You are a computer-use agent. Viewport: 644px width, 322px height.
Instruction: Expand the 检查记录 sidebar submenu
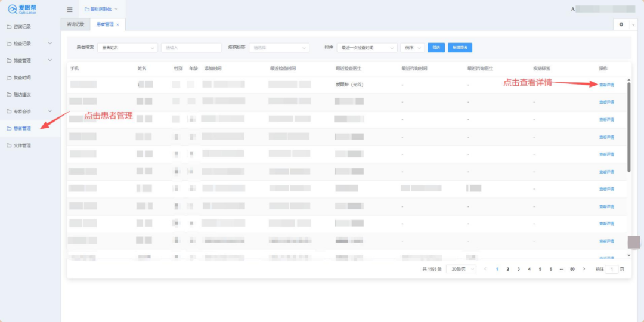[49, 44]
